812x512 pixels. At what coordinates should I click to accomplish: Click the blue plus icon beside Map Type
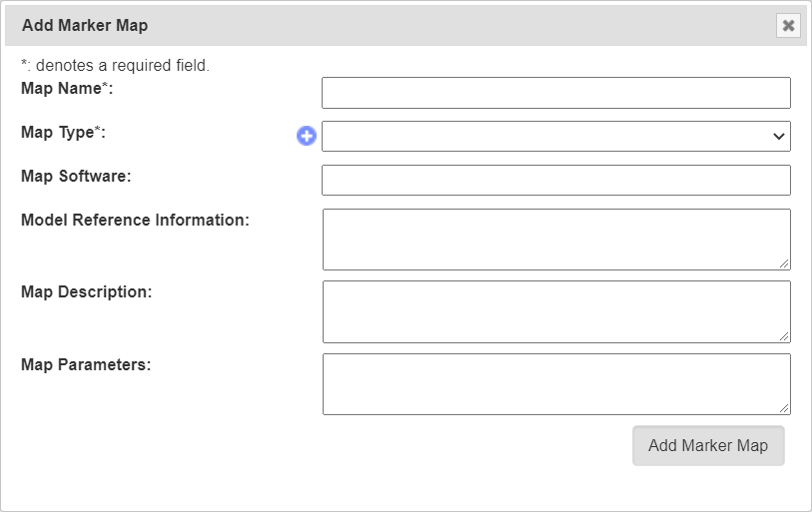pyautogui.click(x=307, y=136)
